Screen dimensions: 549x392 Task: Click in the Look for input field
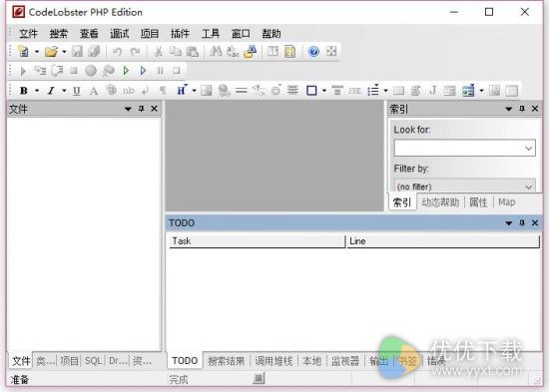(458, 148)
